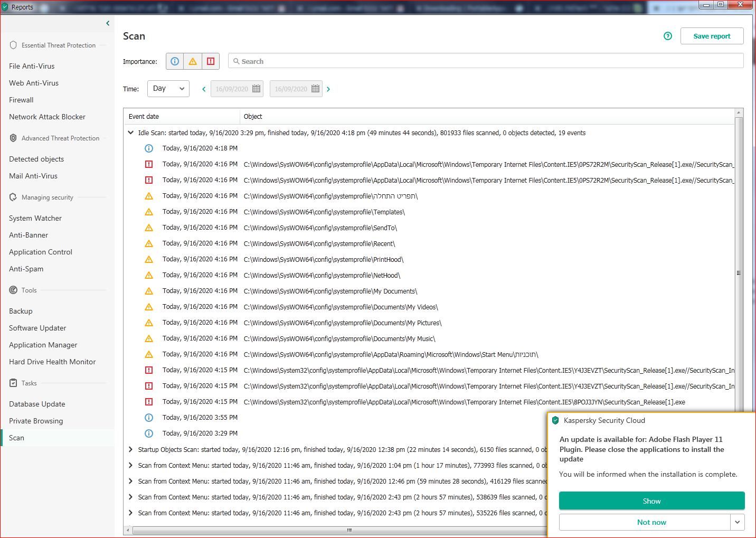Click the warning icon on the SendTo row
Image resolution: width=756 pixels, height=538 pixels.
tap(149, 228)
